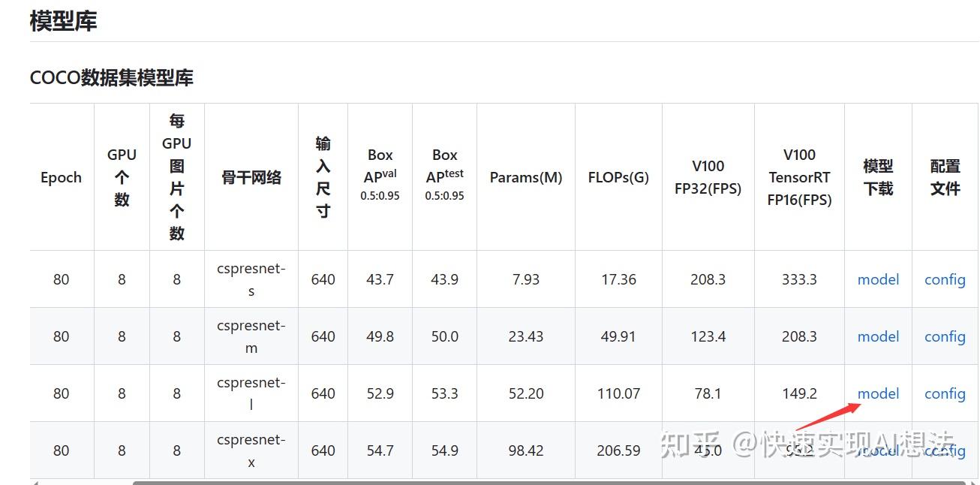Click the V100 TensorRT FP16(FPS) header
This screenshot has height=485, width=980.
[799, 177]
